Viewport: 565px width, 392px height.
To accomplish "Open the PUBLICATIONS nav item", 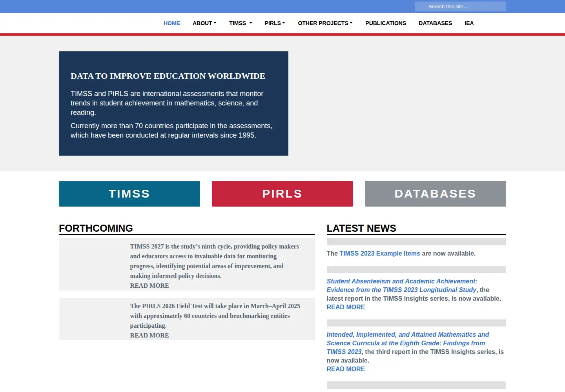I will (x=386, y=23).
